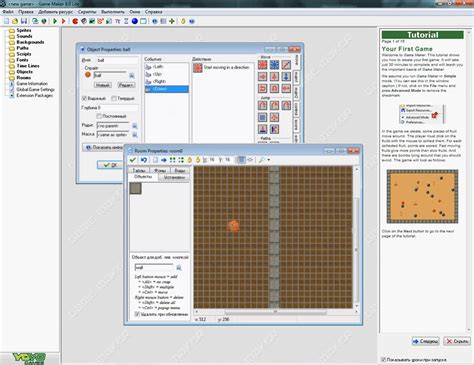Open object picker menu next to wall
The width and height of the screenshot is (474, 365).
[x=179, y=267]
